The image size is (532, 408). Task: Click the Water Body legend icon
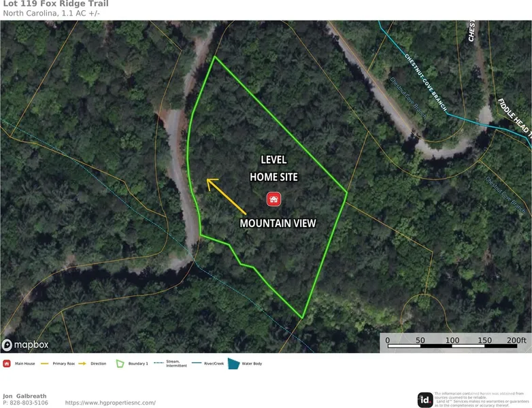tap(233, 364)
